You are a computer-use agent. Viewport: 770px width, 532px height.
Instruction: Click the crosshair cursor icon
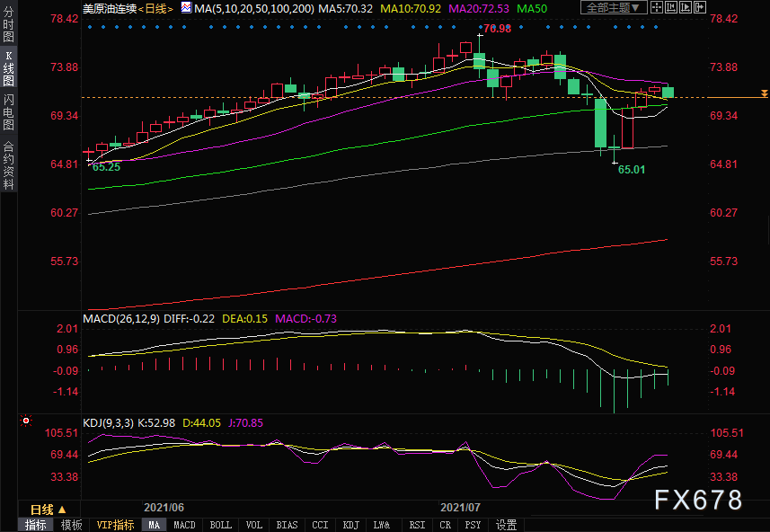click(657, 7)
